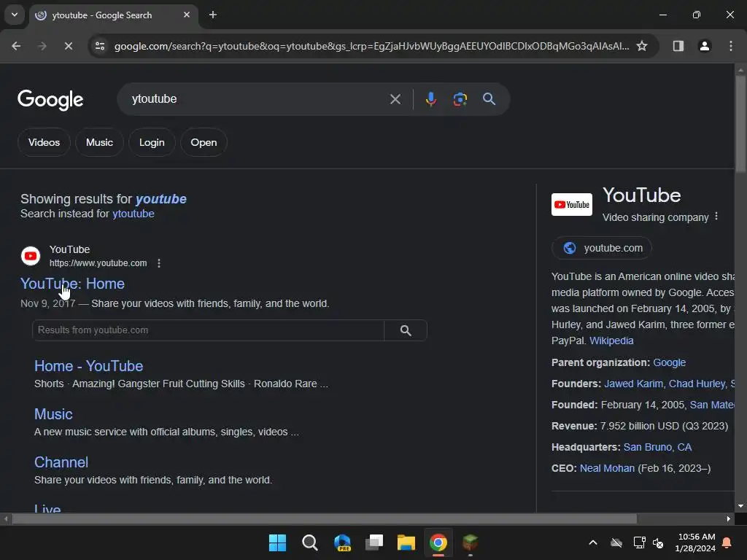
Task: Open Chrome three-dot menu
Action: point(731,46)
